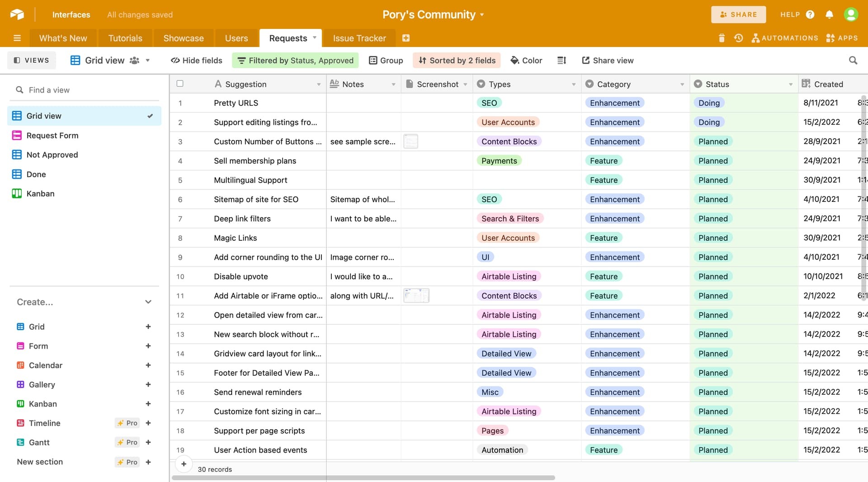Add new Form view plus
Viewport: 868px width, 482px height.
tap(148, 346)
